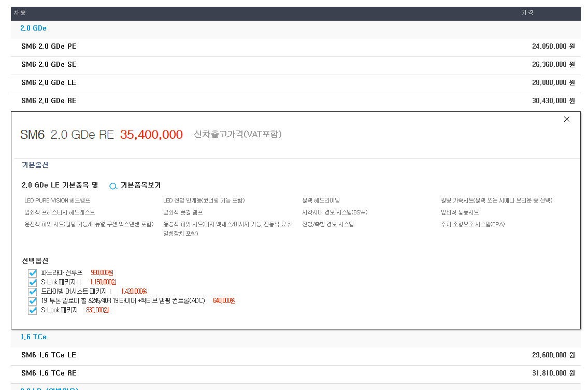Image resolution: width=588 pixels, height=390 pixels.
Task: Click the 앞좌석 풋웰 램프 item
Action: [183, 213]
